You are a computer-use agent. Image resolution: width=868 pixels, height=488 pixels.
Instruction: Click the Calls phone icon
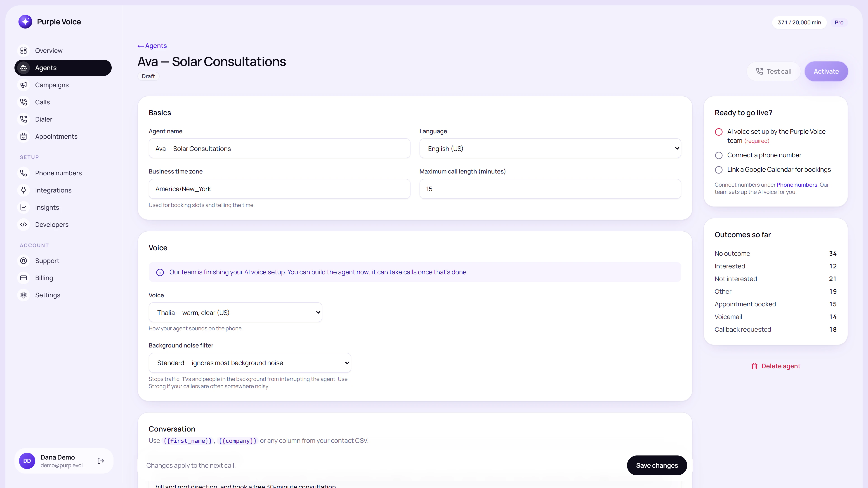[x=24, y=102]
